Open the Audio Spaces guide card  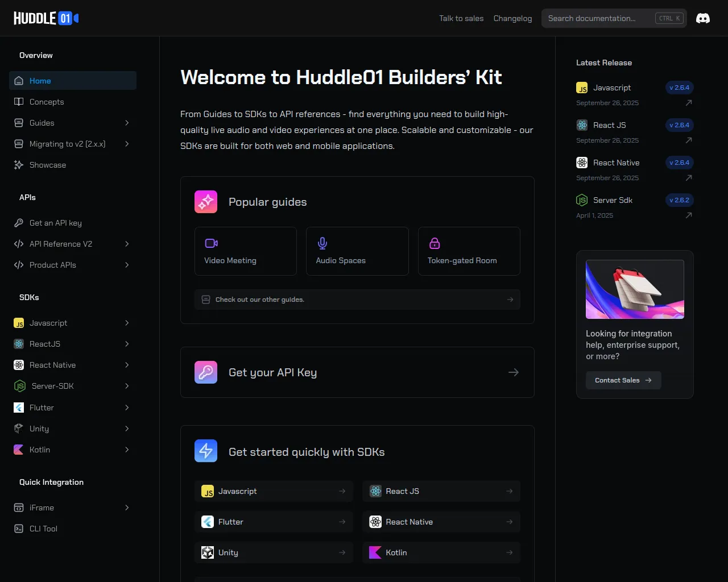357,251
